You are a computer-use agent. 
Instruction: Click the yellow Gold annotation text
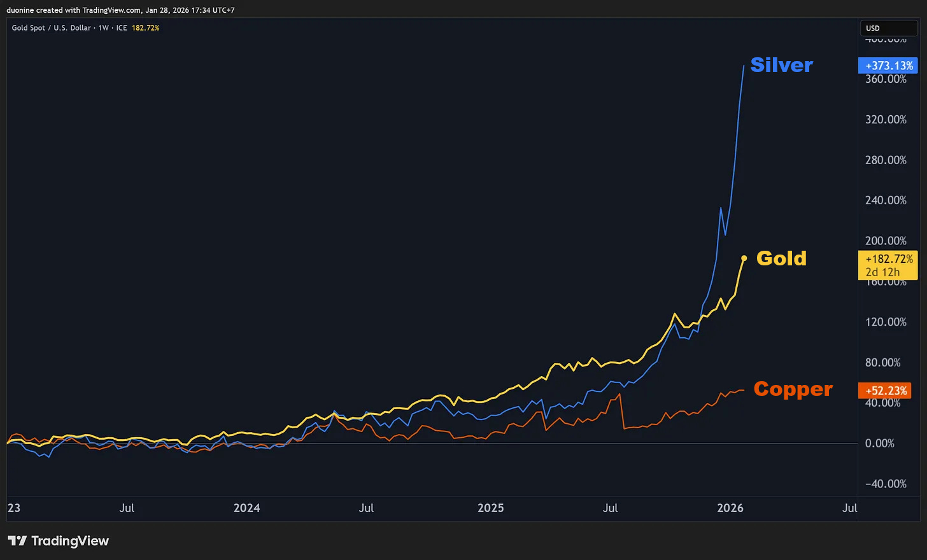click(781, 258)
